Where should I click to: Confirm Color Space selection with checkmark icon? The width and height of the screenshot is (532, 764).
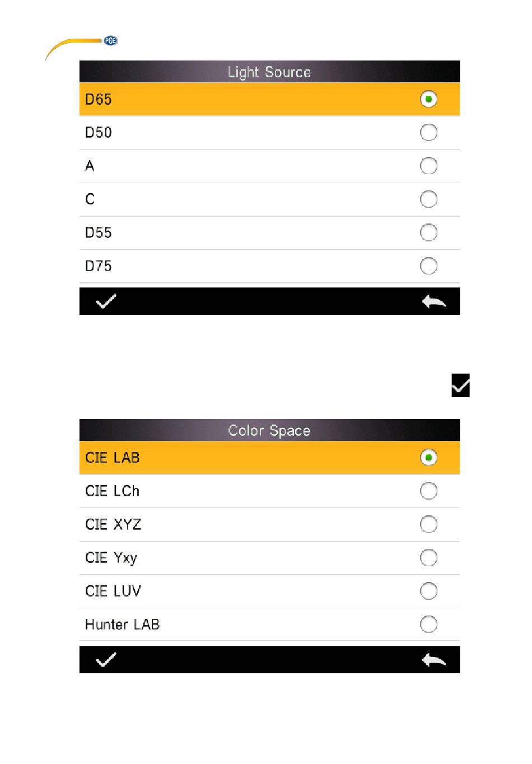(x=106, y=660)
